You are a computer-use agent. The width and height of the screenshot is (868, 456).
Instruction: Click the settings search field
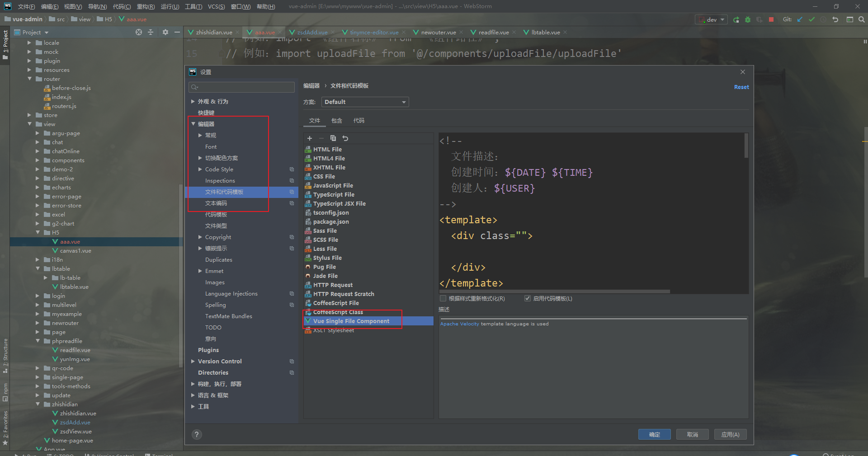tap(241, 87)
